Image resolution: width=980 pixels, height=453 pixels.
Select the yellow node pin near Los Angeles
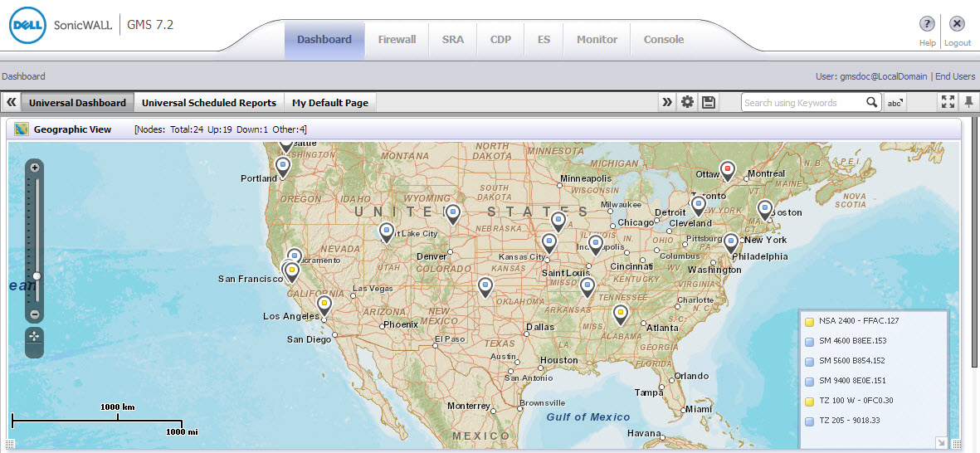pyautogui.click(x=324, y=306)
